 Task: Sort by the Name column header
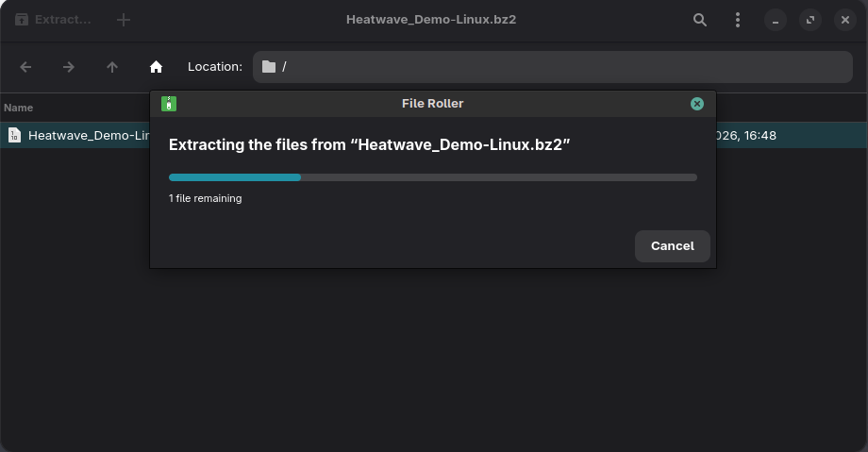(19, 108)
